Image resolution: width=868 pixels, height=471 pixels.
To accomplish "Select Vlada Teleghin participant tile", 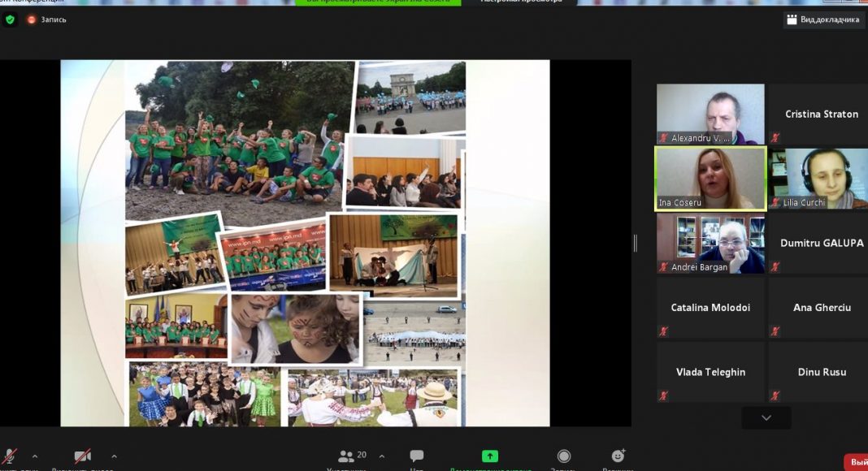I will 710,372.
